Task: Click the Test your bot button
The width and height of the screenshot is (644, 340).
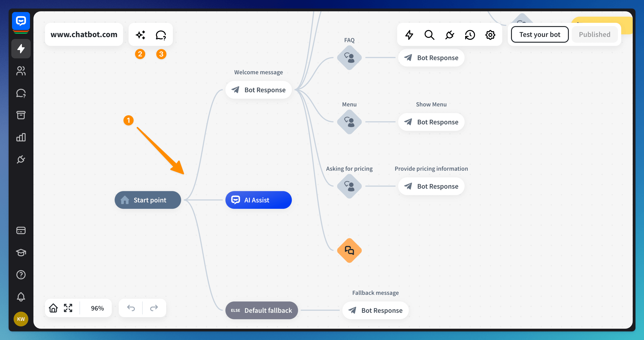Action: click(540, 35)
